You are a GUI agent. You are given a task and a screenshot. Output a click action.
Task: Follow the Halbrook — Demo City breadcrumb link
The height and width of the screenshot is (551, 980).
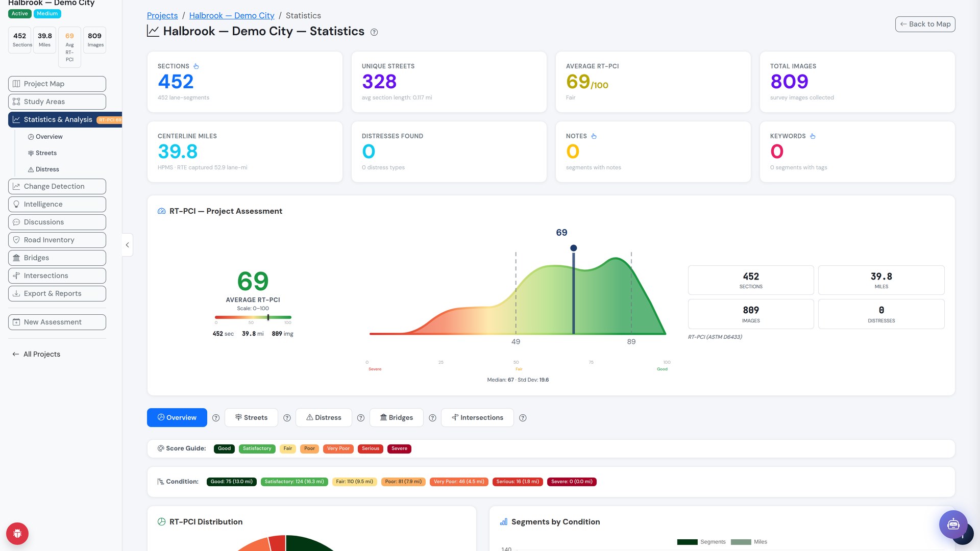(x=232, y=16)
